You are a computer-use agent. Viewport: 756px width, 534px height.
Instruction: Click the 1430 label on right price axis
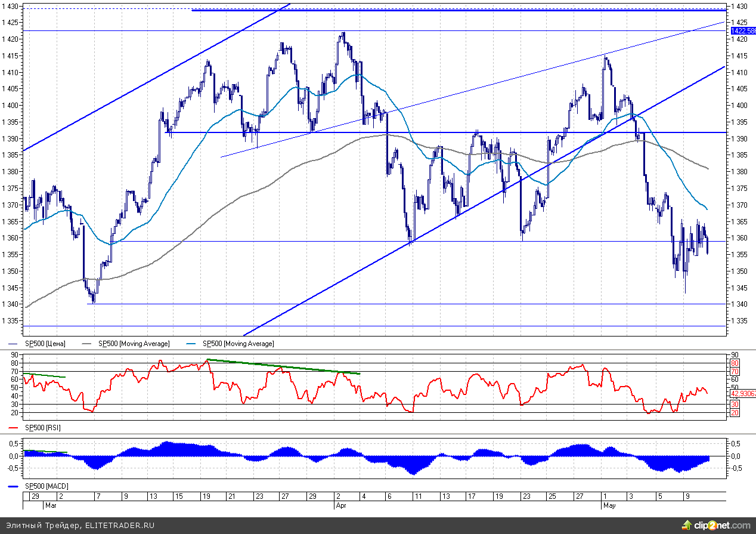(x=738, y=6)
